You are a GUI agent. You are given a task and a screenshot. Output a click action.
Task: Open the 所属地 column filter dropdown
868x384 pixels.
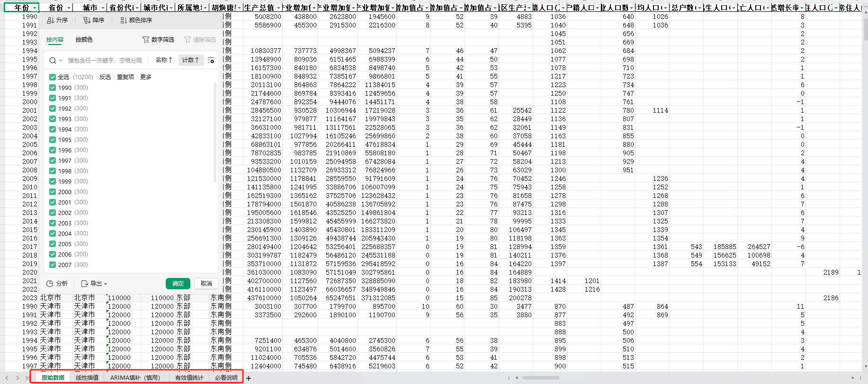pyautogui.click(x=205, y=8)
